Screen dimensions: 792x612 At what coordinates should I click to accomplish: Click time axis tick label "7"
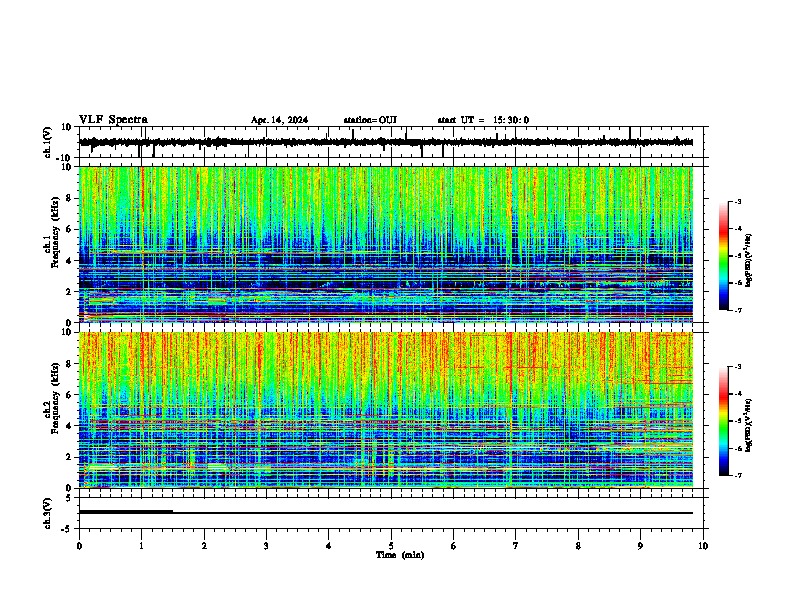point(516,546)
